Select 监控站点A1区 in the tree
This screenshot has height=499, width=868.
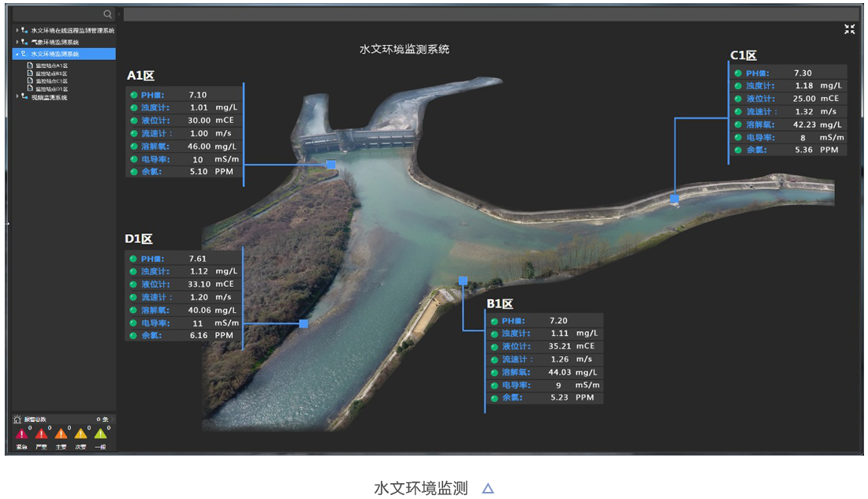(x=52, y=65)
